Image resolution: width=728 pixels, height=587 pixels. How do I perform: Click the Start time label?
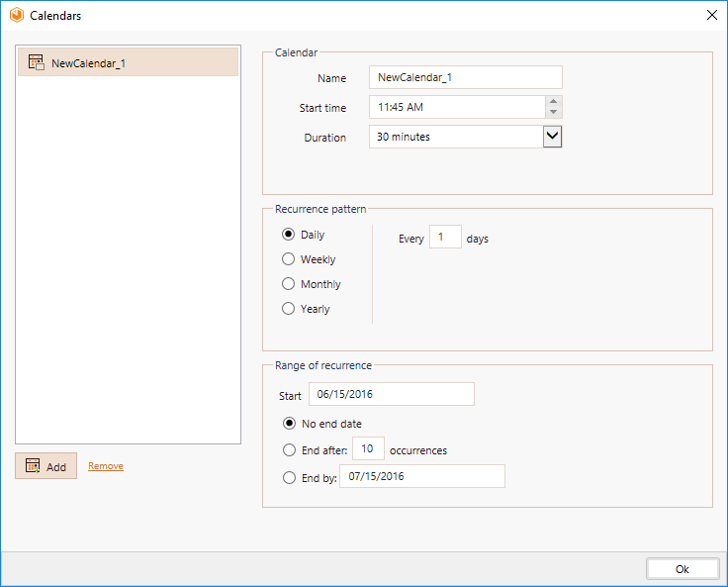point(322,108)
